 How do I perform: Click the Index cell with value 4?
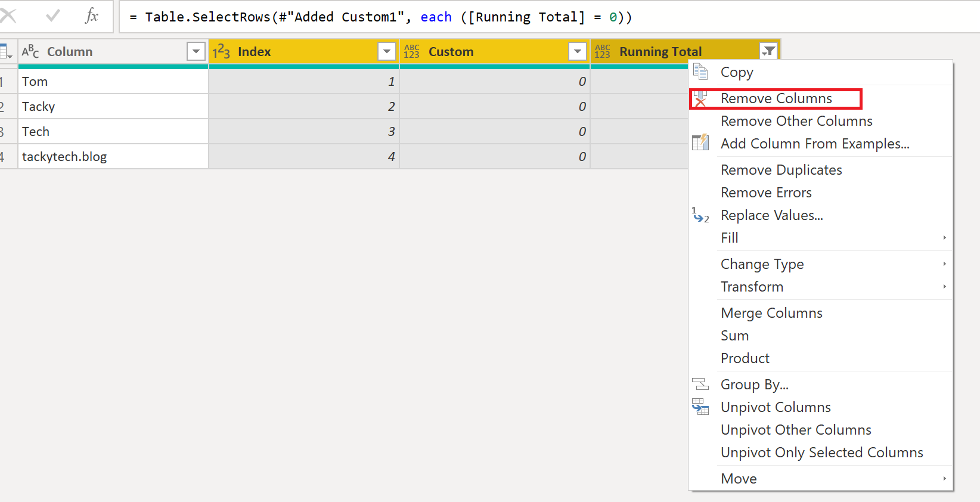click(304, 157)
